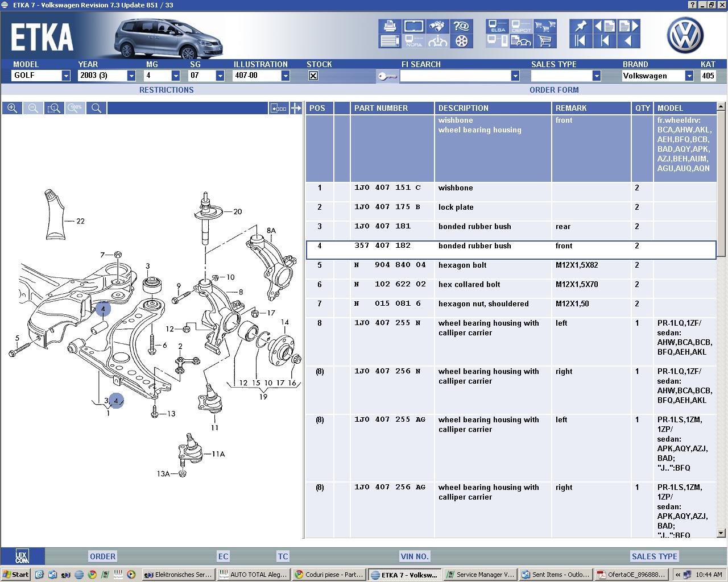Switch to Service Manager taskbar item

click(479, 575)
